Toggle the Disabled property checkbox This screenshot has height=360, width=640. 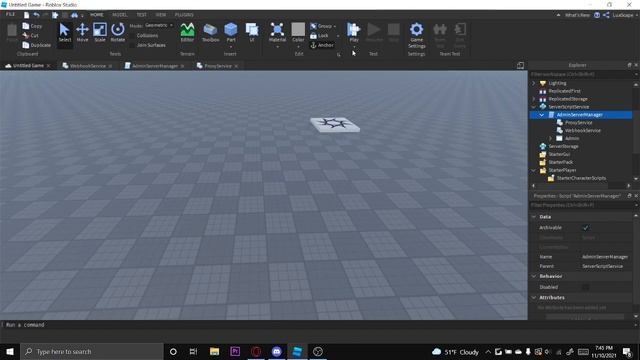point(586,287)
